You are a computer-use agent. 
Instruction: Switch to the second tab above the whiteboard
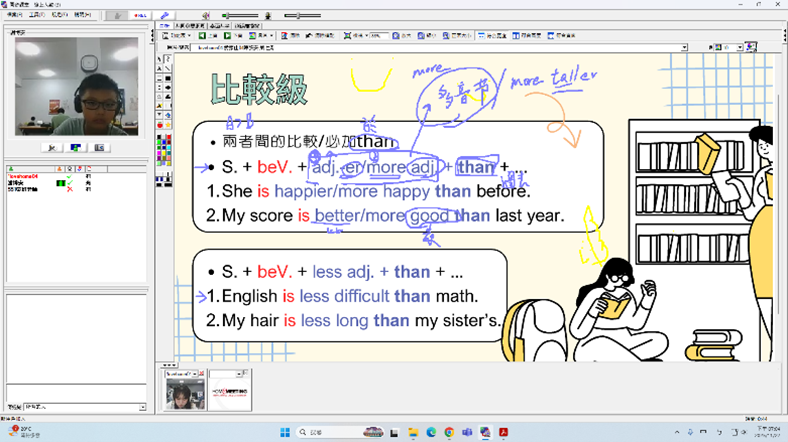pyautogui.click(x=188, y=26)
